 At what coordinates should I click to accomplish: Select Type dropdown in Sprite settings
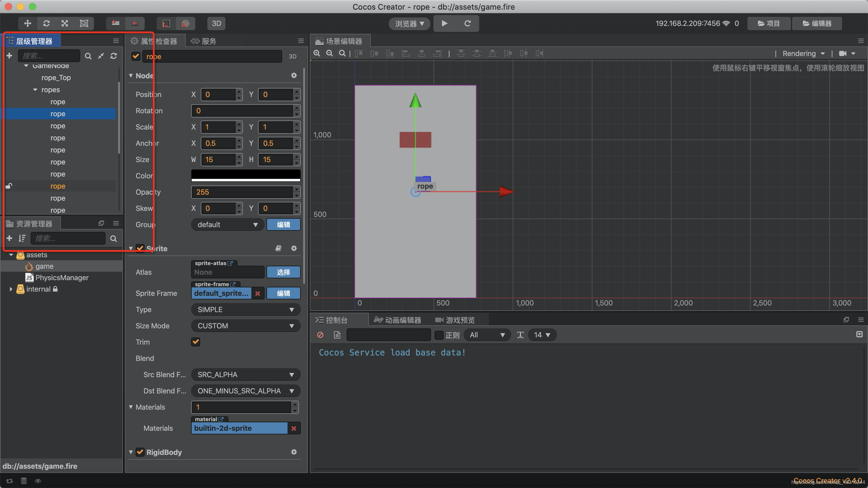coord(244,309)
